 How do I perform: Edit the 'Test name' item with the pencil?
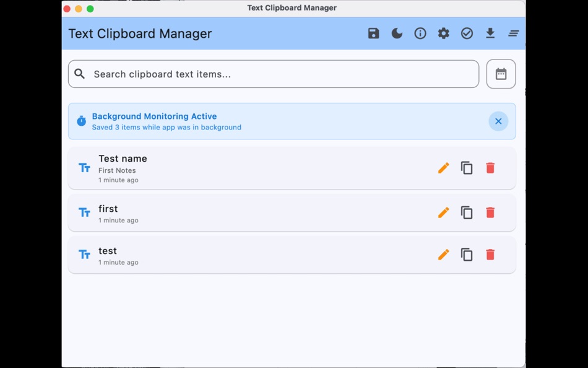coord(443,167)
